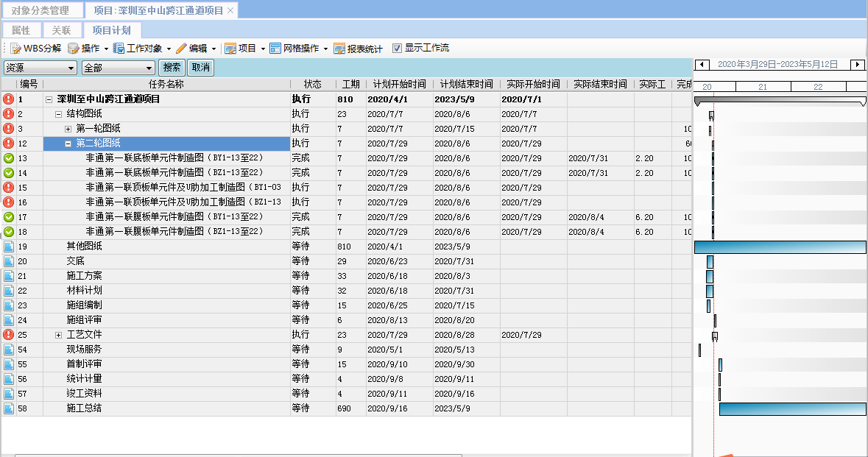The height and width of the screenshot is (457, 868).
Task: Click the 施工总结 Gantt bar
Action: pos(791,408)
